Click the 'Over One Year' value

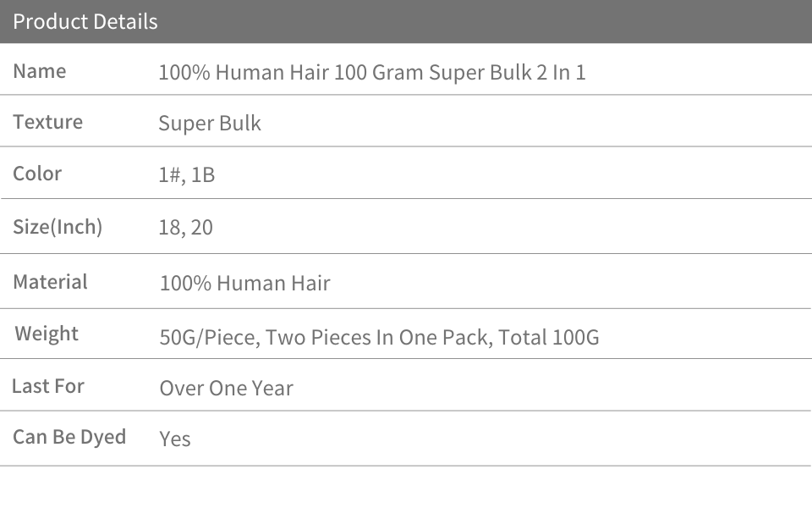[x=226, y=389]
